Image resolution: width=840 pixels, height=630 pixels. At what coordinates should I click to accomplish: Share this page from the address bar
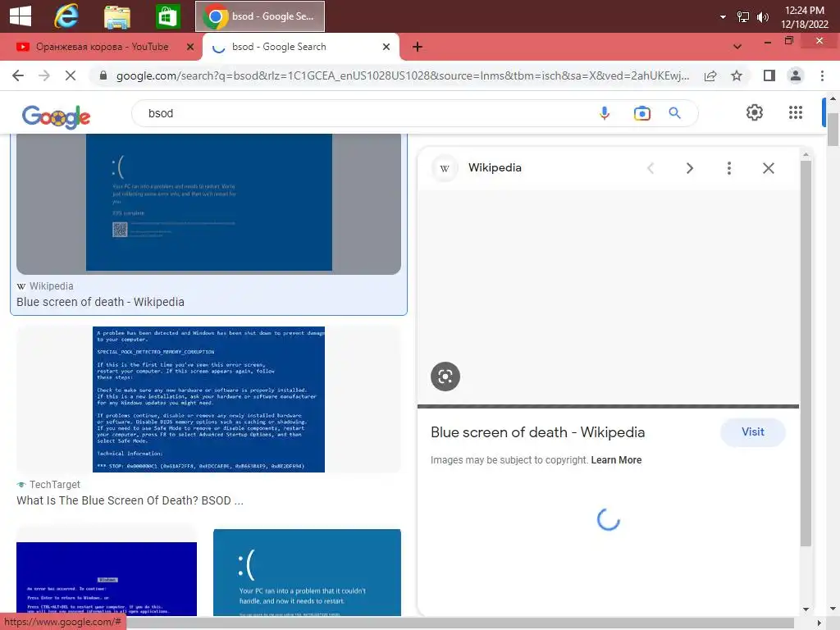coord(710,75)
